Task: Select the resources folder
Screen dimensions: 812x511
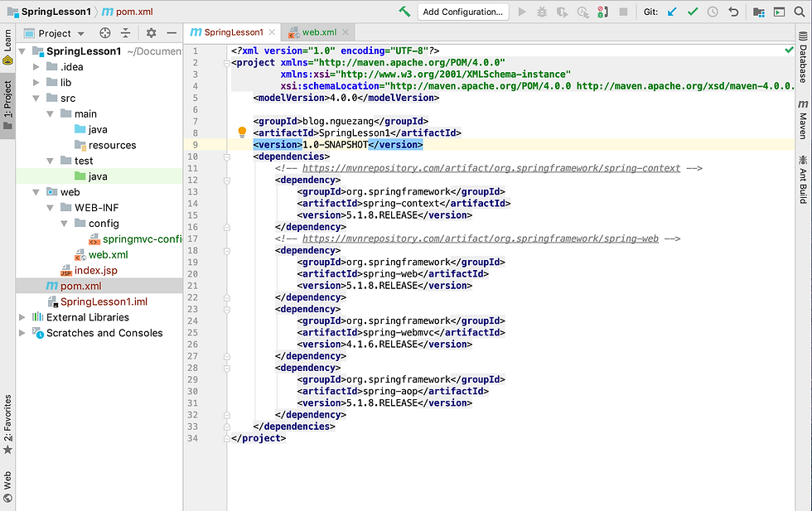Action: tap(105, 145)
